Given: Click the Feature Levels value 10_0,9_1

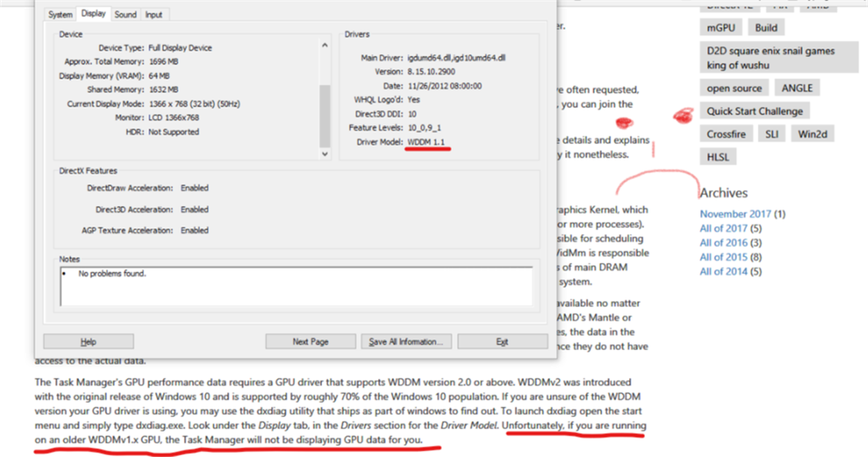Looking at the screenshot, I should (x=425, y=127).
